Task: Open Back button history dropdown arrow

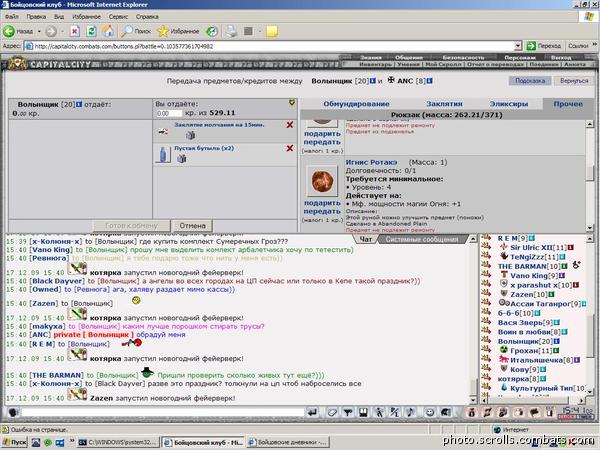Action: point(39,31)
